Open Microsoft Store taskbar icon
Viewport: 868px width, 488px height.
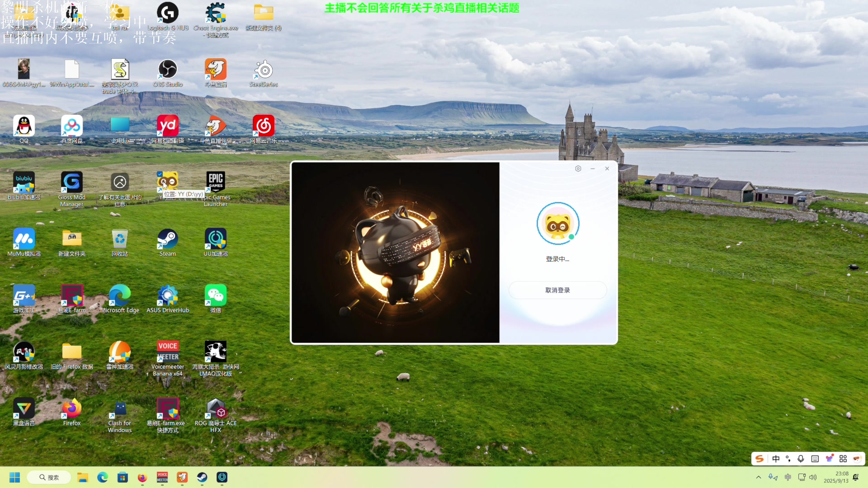coord(123,477)
